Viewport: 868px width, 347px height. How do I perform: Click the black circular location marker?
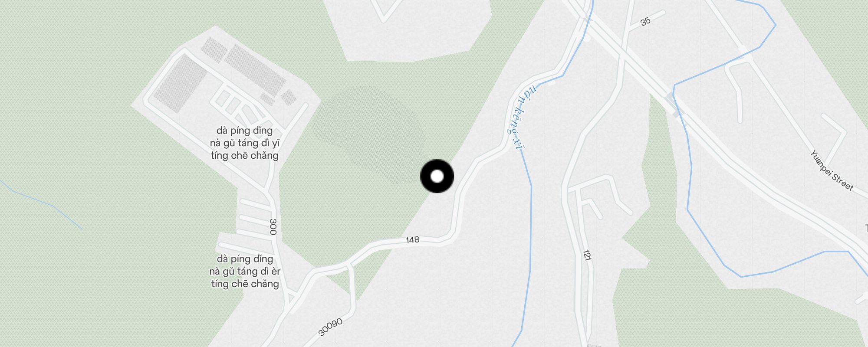pos(437,176)
